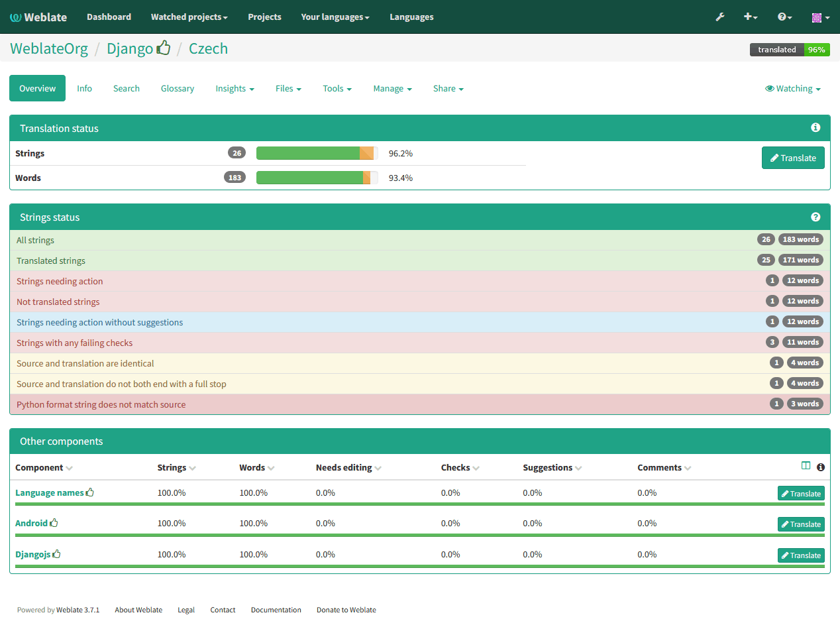Sort by Comments column
840x623 pixels.
click(x=664, y=467)
